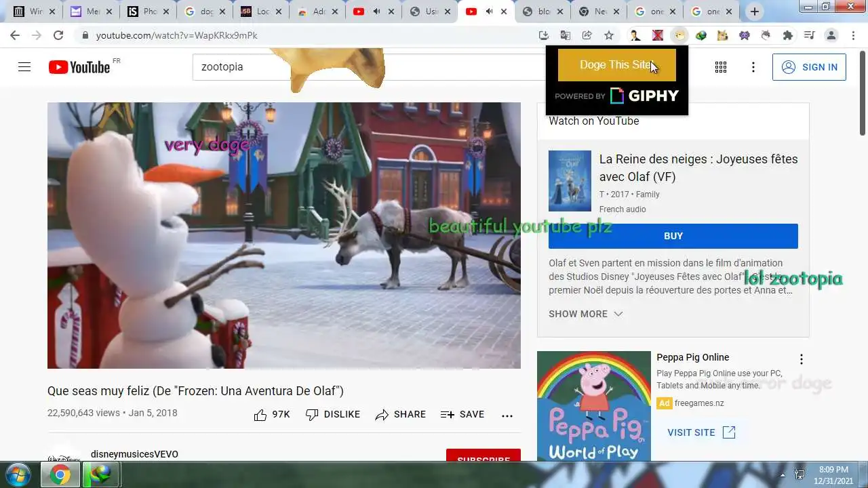Click the Powered by GIPHY logo
The width and height of the screenshot is (868, 488).
click(x=617, y=96)
